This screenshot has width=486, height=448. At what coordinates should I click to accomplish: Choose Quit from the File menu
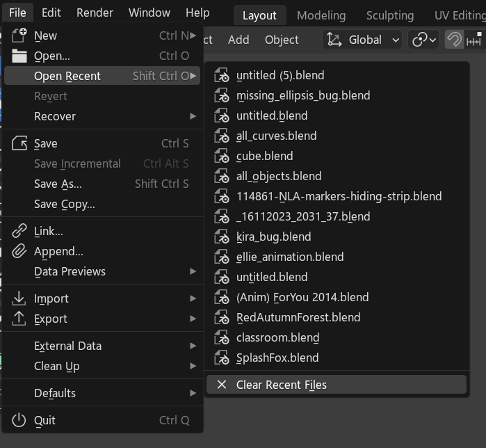(x=102, y=420)
